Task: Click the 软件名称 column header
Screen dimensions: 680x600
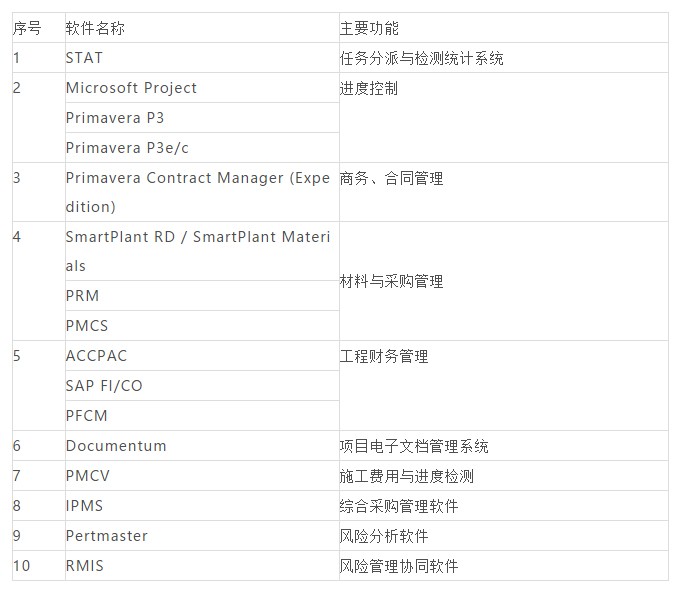Action: (95, 28)
